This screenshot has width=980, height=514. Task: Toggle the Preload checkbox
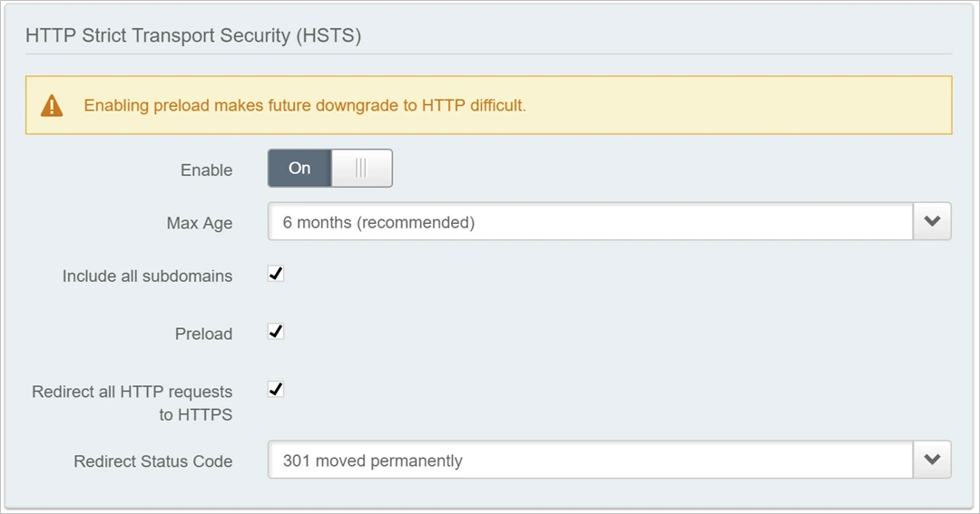pos(276,332)
